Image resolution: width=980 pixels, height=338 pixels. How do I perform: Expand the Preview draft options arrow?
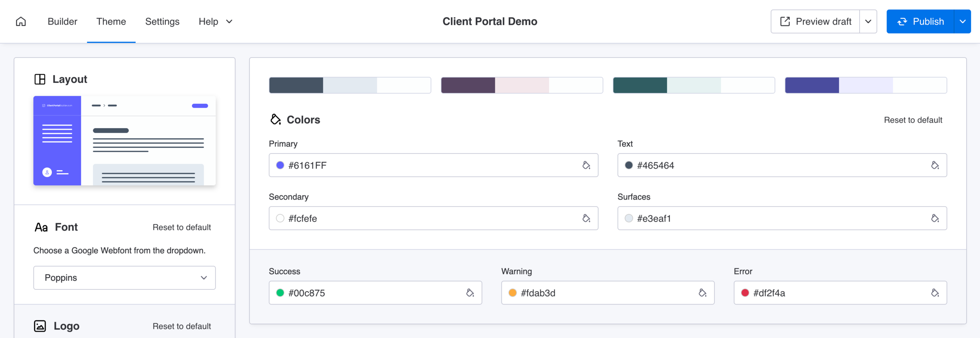click(x=868, y=22)
